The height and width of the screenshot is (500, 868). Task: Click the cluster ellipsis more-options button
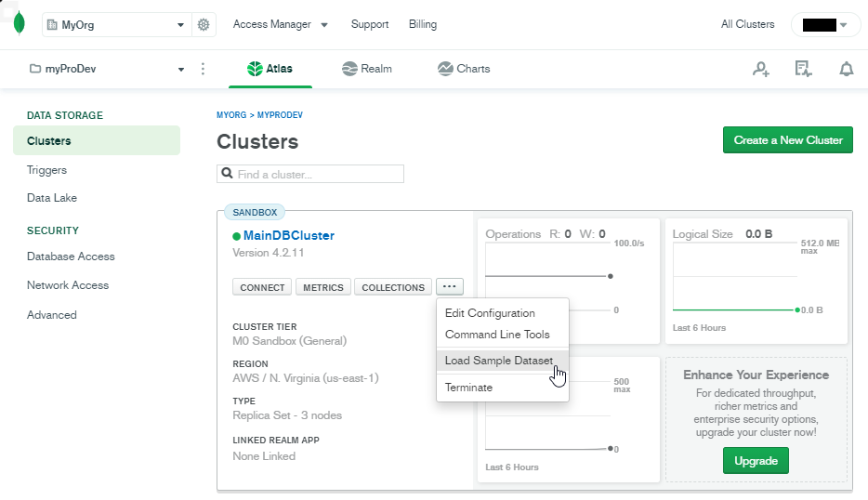tap(450, 287)
